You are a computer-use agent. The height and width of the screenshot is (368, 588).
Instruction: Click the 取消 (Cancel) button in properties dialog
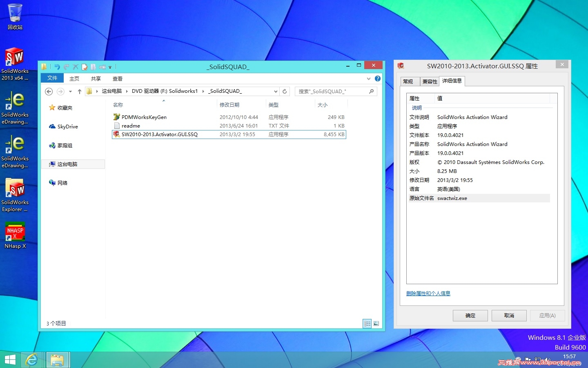coord(509,316)
